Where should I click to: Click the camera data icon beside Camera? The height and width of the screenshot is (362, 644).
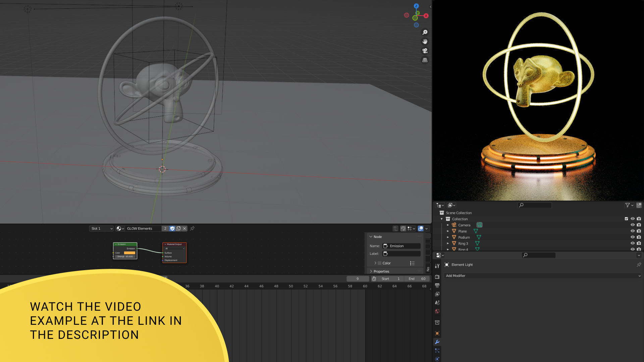[479, 225]
